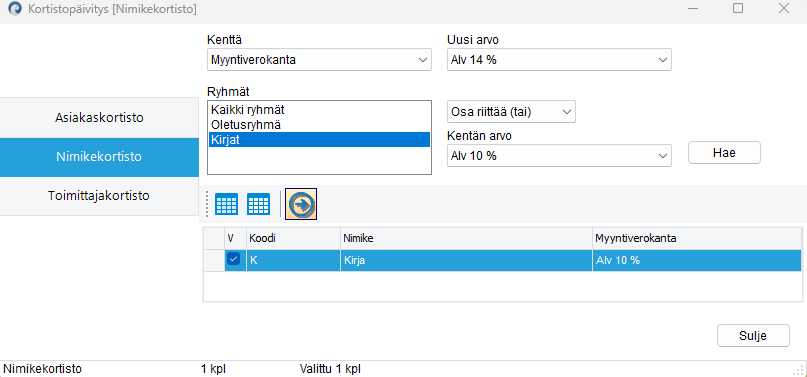The width and height of the screenshot is (807, 377).
Task: Maximize the Kortistopäivitys window
Action: pos(738,8)
